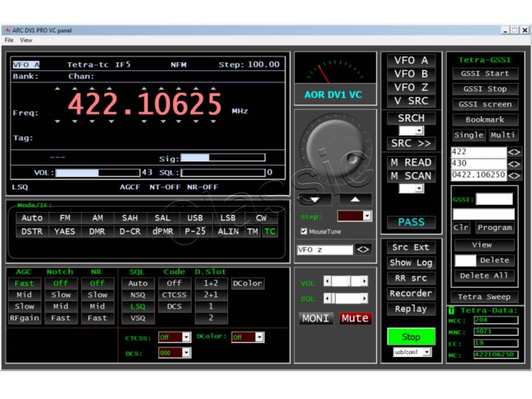Viewport: 532px width, 399px height.
Task: Click the Delete All button
Action: pos(484,276)
